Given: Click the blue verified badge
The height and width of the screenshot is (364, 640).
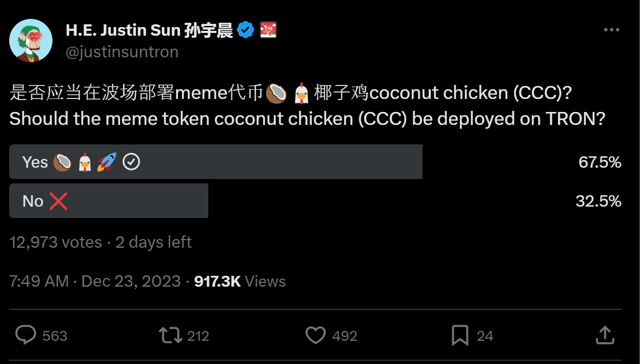Looking at the screenshot, I should (246, 30).
